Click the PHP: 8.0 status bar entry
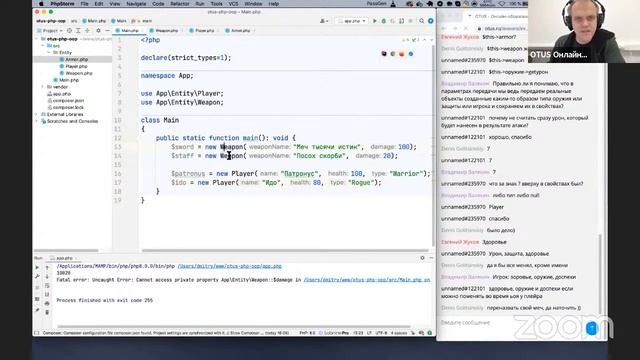 pos(307,333)
